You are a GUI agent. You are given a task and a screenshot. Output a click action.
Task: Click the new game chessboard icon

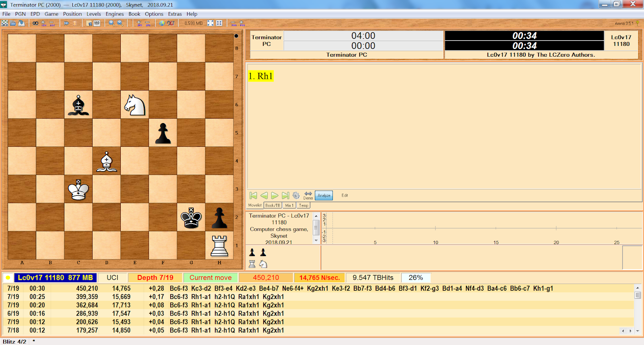coord(5,23)
